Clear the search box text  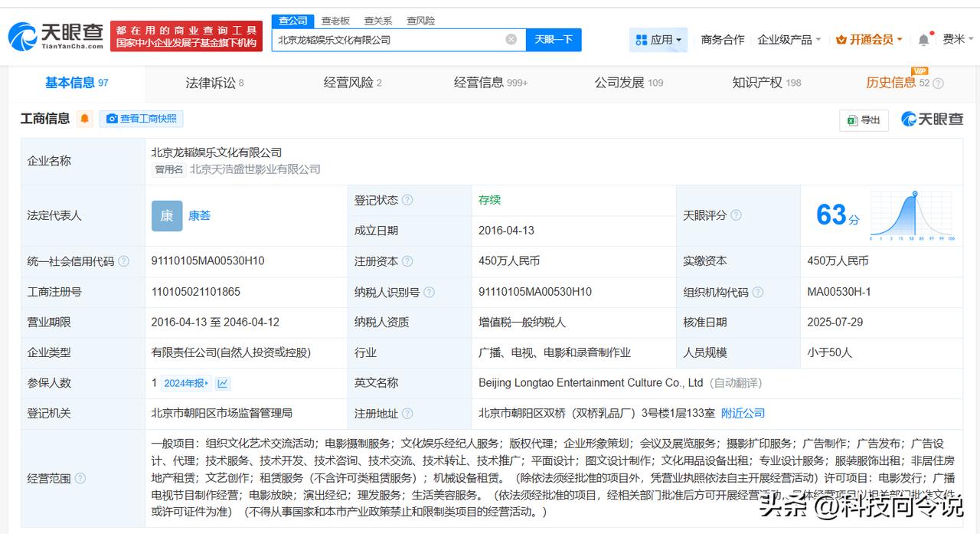[511, 40]
